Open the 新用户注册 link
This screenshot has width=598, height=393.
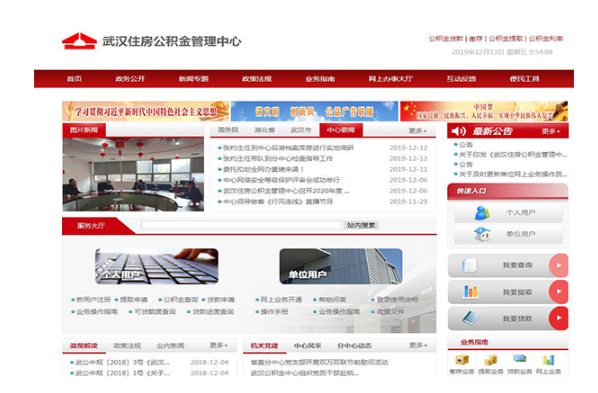pyautogui.click(x=93, y=300)
